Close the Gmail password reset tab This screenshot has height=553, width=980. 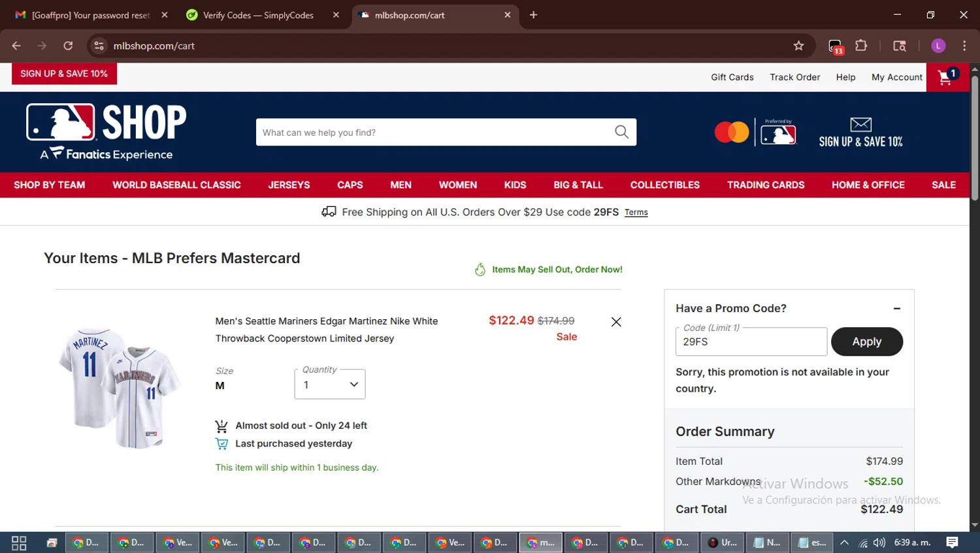tap(165, 15)
